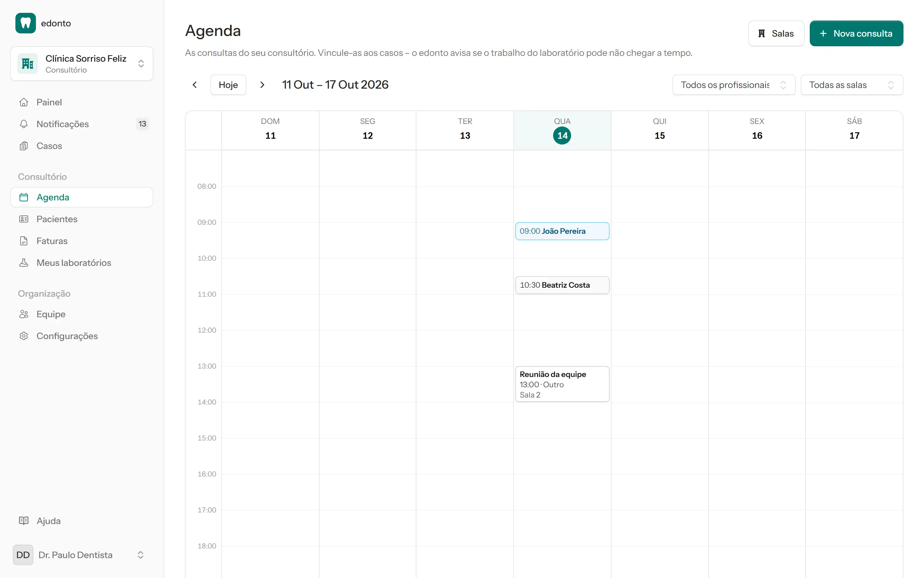Screen dimensions: 924x578
Task: Click the plus icon in Nova consulta
Action: 823,34
